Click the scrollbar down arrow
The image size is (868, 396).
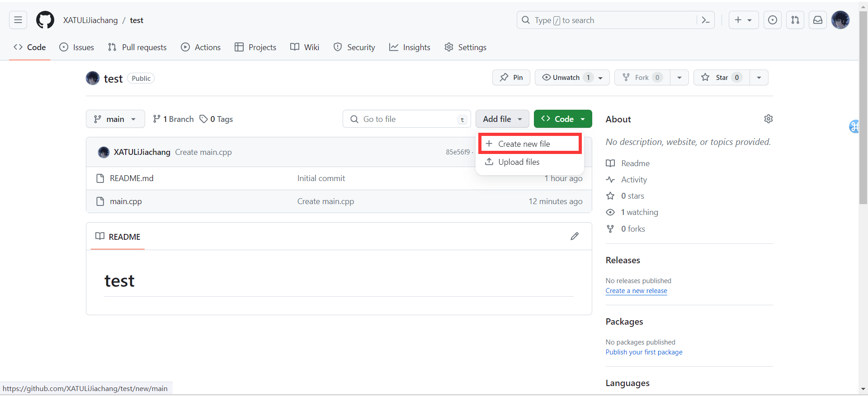pyautogui.click(x=863, y=389)
